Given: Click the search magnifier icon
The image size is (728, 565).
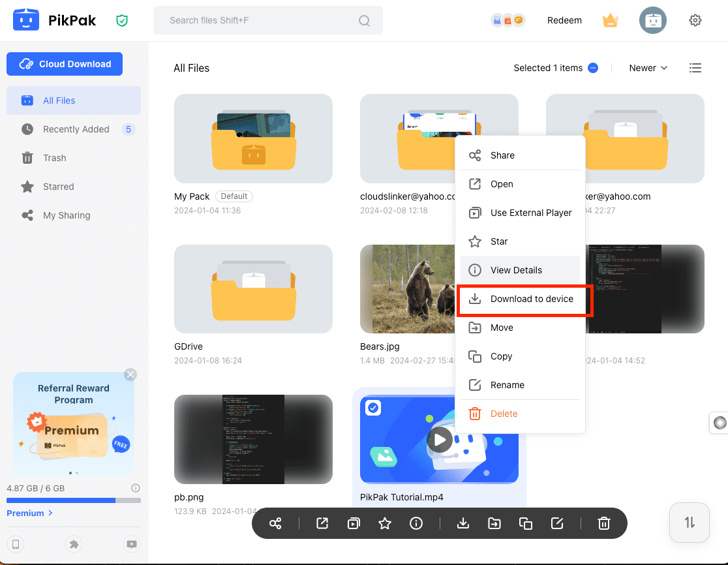Looking at the screenshot, I should [x=365, y=20].
